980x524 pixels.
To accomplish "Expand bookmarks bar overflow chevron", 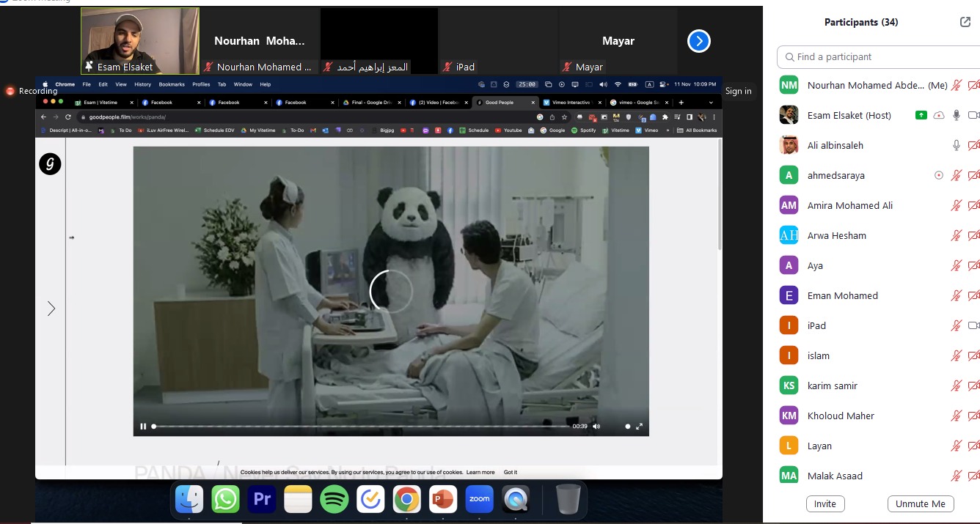I will click(668, 130).
